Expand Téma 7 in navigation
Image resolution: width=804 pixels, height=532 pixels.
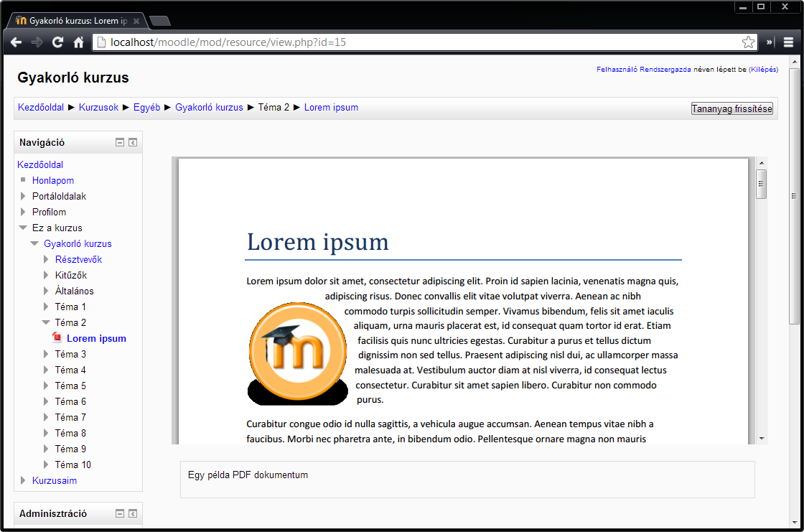(x=46, y=418)
